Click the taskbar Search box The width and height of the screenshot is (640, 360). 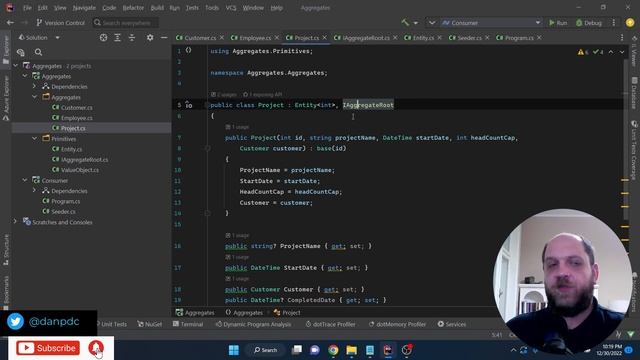265,350
